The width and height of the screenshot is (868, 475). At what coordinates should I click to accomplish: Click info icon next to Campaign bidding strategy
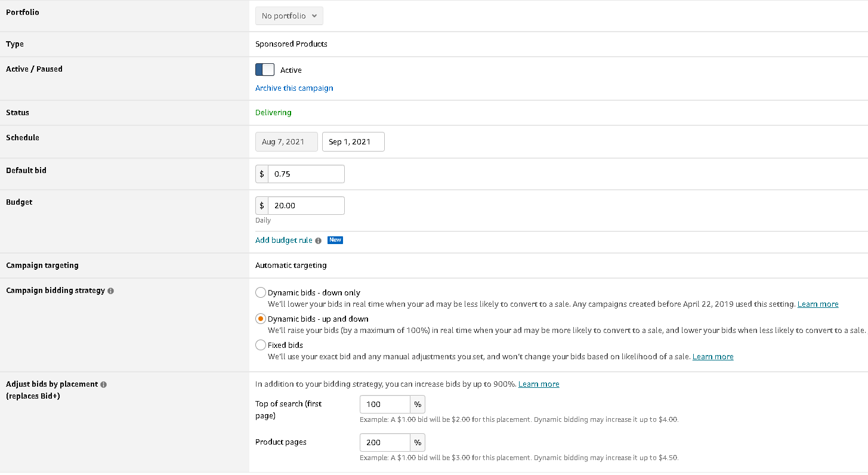pyautogui.click(x=111, y=291)
